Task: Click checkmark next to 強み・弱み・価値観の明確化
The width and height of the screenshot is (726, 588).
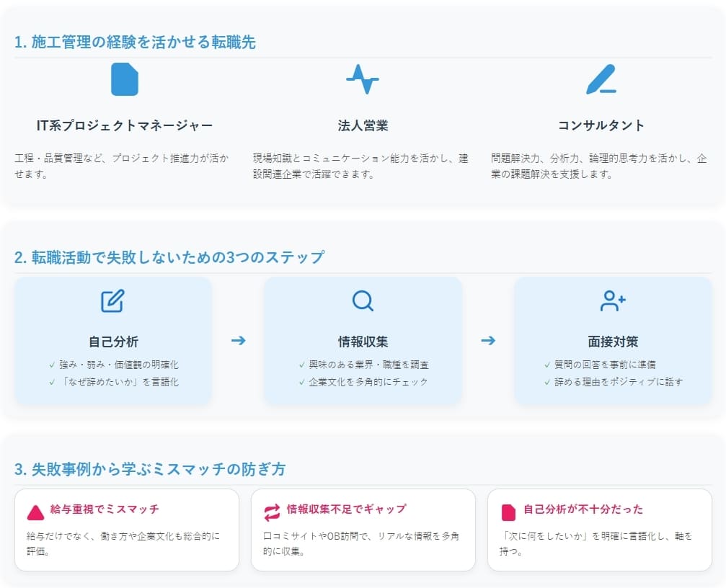Action: point(52,365)
